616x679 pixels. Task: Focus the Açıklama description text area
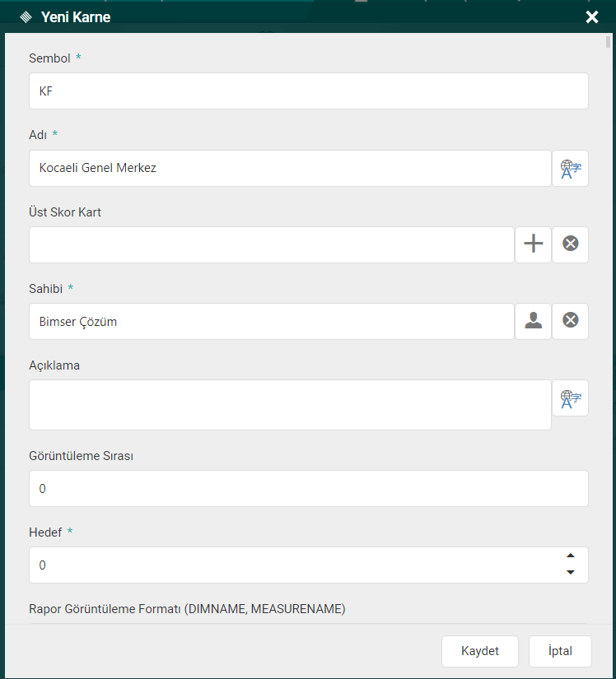tap(290, 404)
